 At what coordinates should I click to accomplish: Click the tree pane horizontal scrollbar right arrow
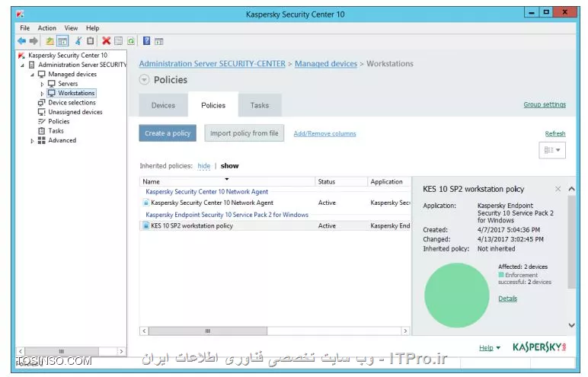(121, 352)
